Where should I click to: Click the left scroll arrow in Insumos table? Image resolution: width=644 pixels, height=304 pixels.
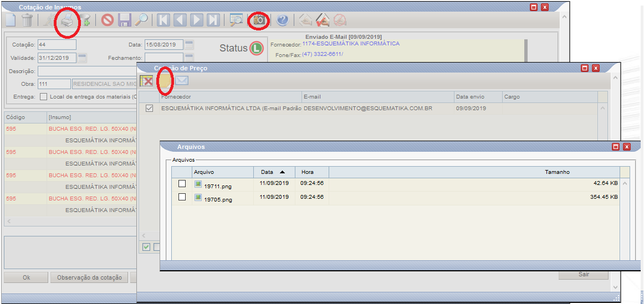pyautogui.click(x=9, y=221)
